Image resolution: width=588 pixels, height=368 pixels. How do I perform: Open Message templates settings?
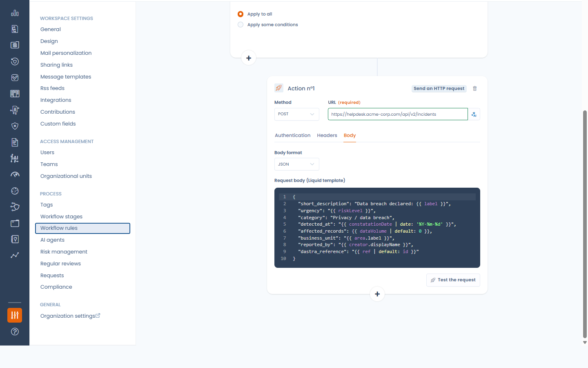pyautogui.click(x=66, y=77)
